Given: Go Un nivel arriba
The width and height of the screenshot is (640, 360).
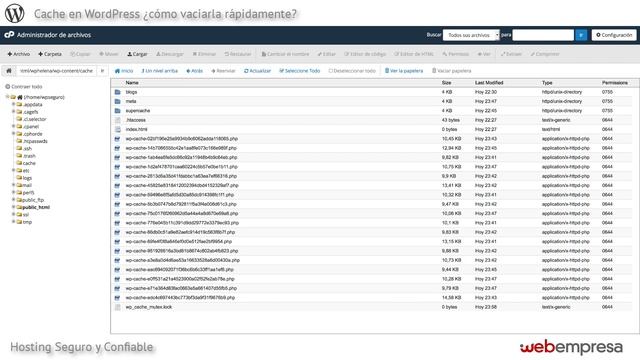Looking at the screenshot, I should [160, 71].
